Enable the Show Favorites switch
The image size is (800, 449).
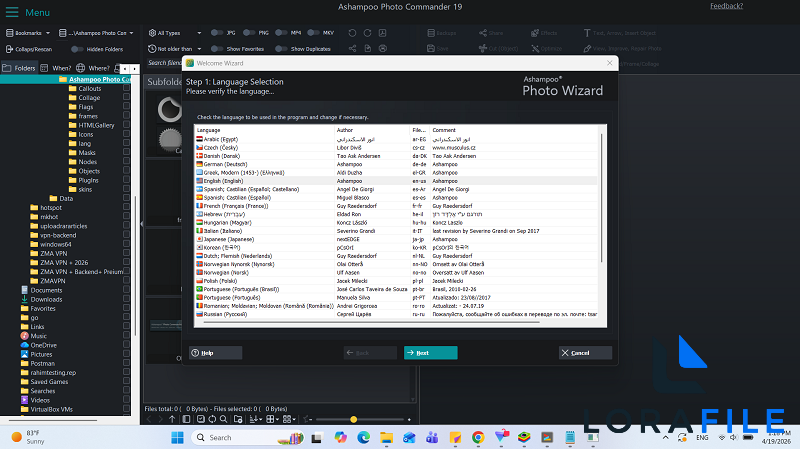[217, 49]
